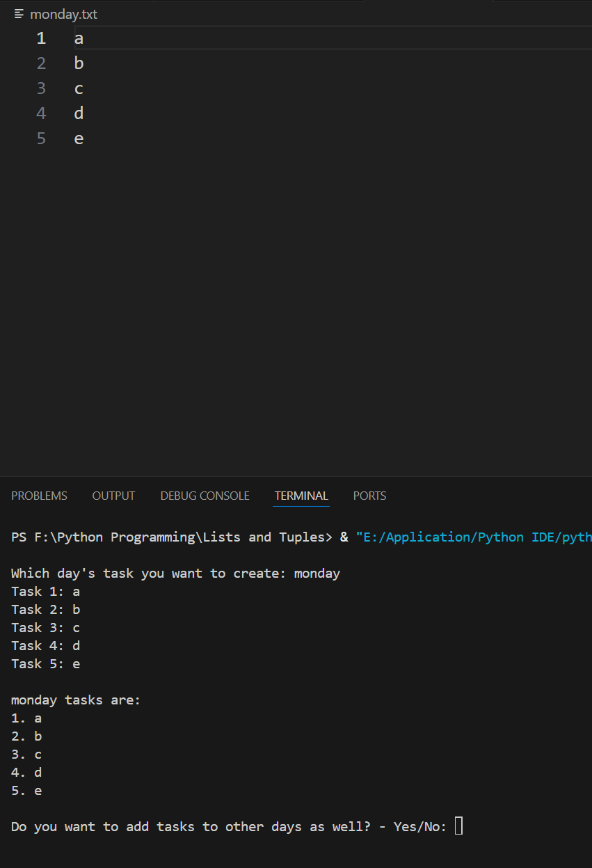Click line number 1 in the gutter
The height and width of the screenshot is (868, 592).
pyautogui.click(x=41, y=38)
